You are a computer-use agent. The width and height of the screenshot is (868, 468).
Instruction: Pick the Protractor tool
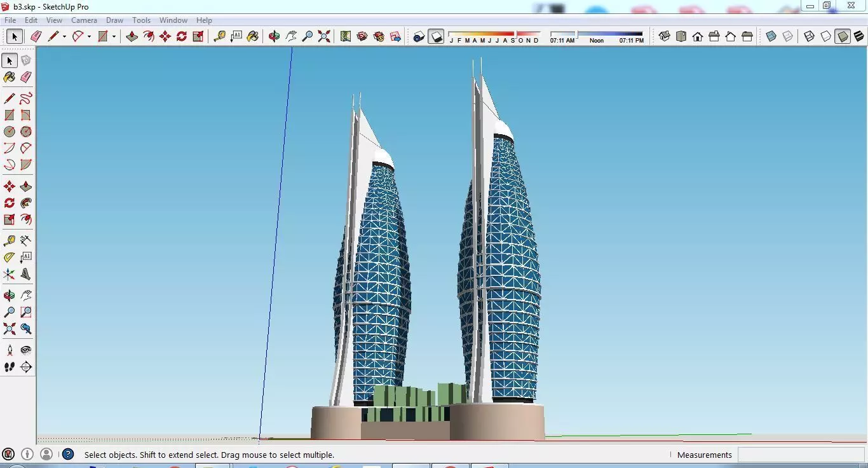tap(9, 258)
